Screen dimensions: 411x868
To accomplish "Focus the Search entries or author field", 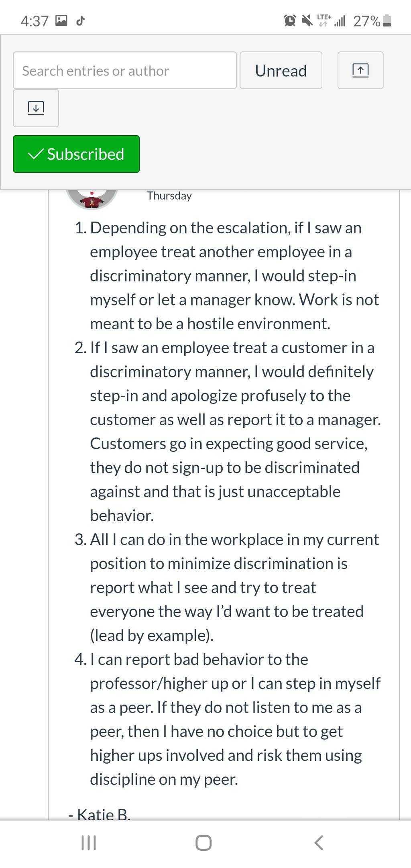I will click(125, 70).
